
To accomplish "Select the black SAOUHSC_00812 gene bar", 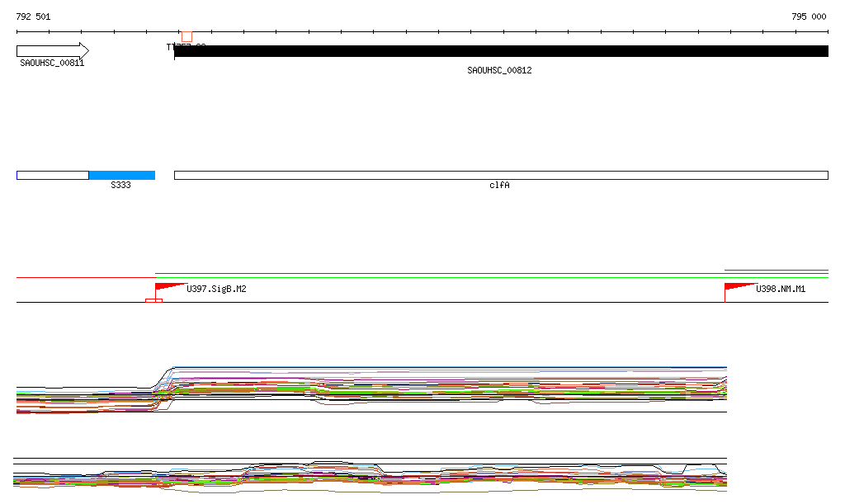I will click(x=501, y=51).
